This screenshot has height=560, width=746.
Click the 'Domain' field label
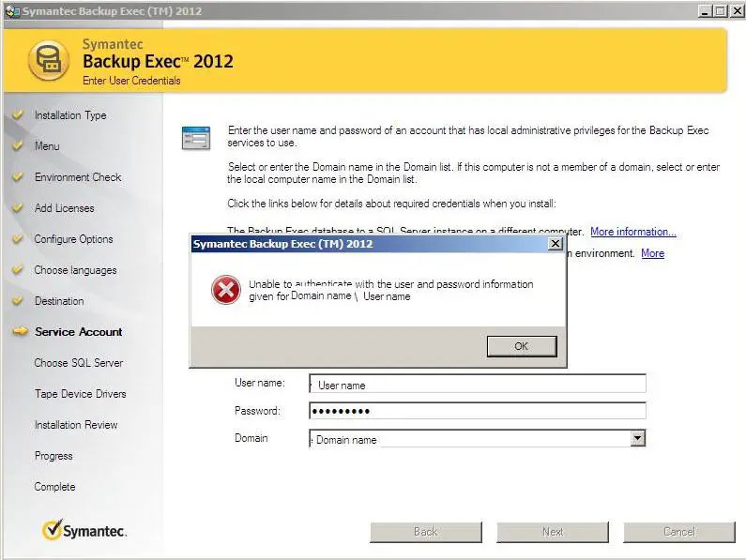251,438
